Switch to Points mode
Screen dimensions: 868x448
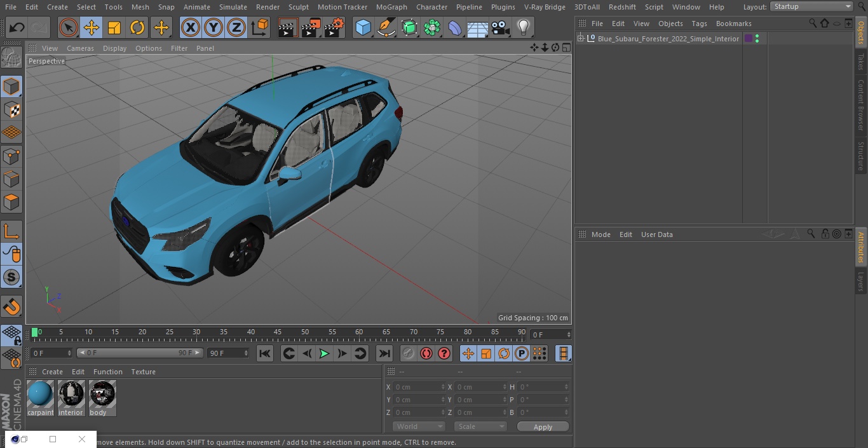point(11,156)
